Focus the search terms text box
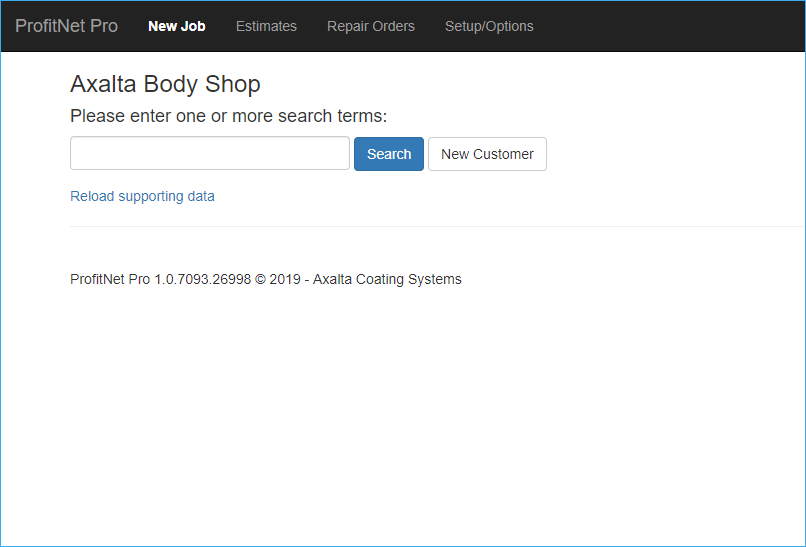The width and height of the screenshot is (806, 547). (x=209, y=154)
